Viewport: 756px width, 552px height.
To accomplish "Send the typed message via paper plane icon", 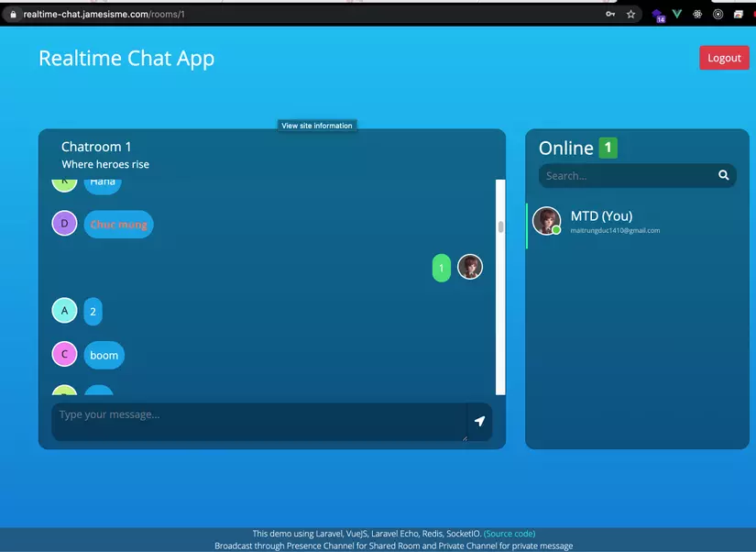I will [479, 419].
